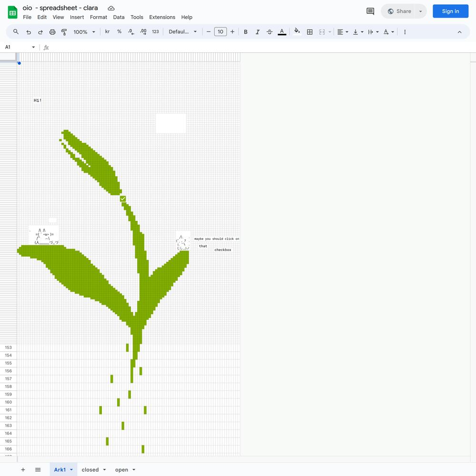Toggle bold text formatting

coord(246,32)
